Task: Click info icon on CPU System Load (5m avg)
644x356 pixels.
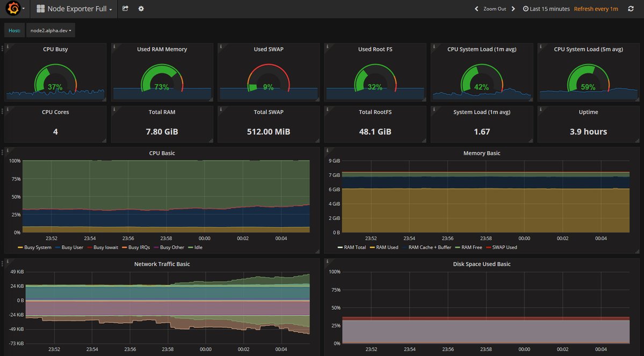Action: [540, 46]
